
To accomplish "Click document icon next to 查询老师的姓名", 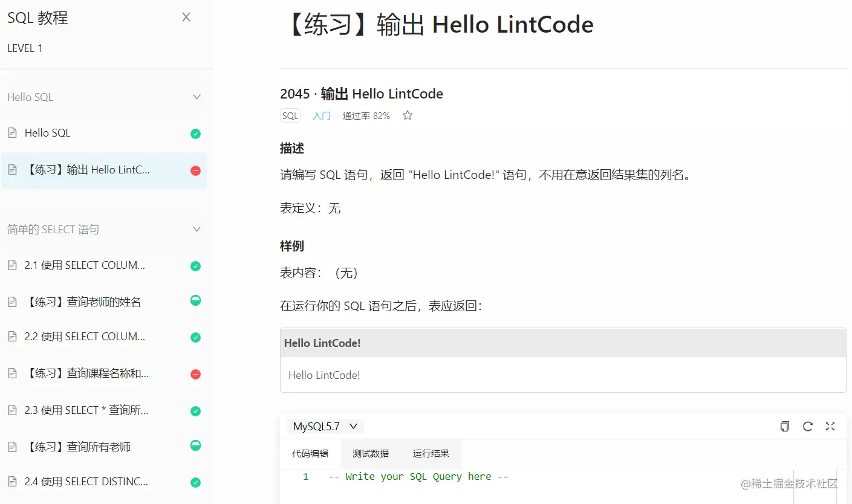I will click(12, 302).
